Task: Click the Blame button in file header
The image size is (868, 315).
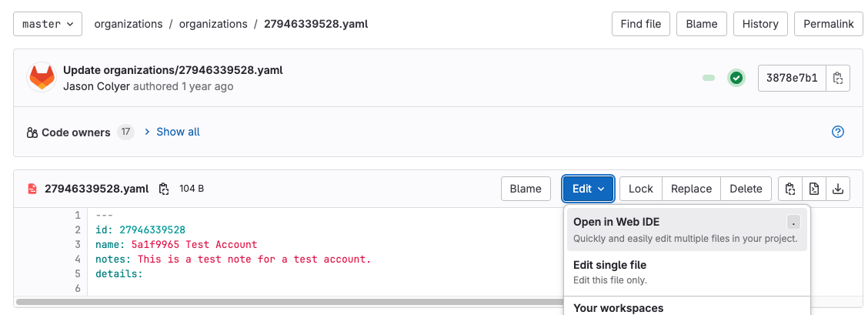Action: (526, 189)
